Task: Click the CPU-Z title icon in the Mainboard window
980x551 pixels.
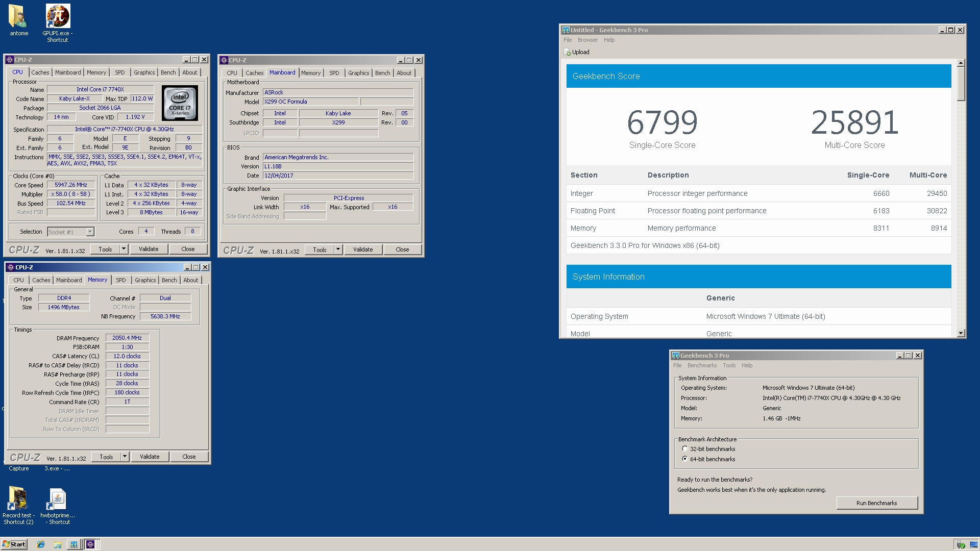Action: pos(224,60)
